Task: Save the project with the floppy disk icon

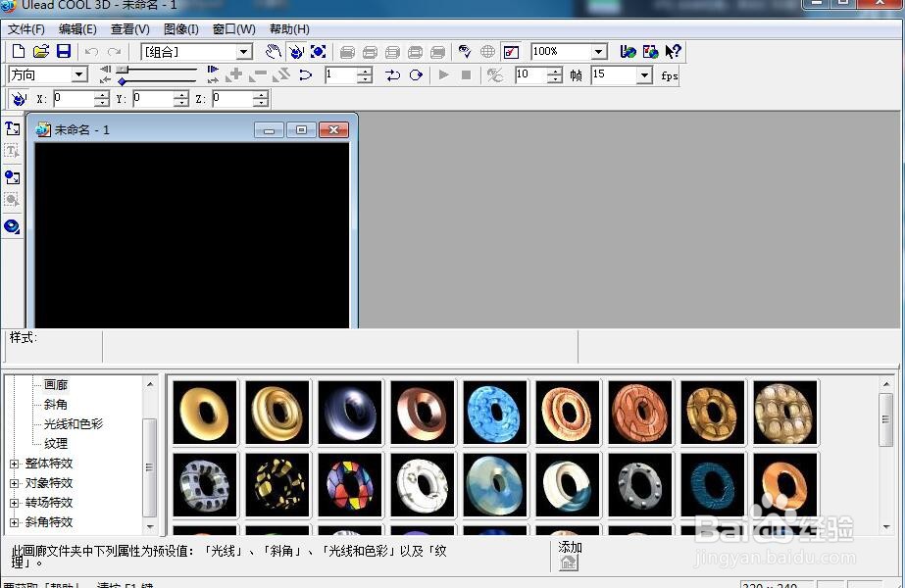Action: coord(64,51)
